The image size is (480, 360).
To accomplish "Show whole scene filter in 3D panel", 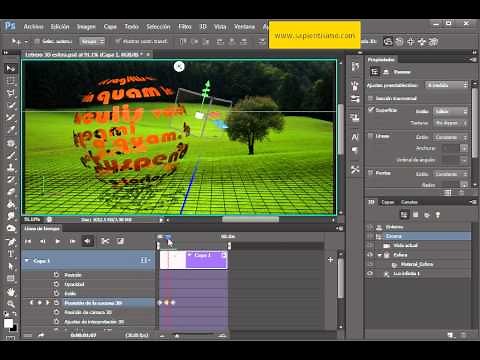I will 404,215.
